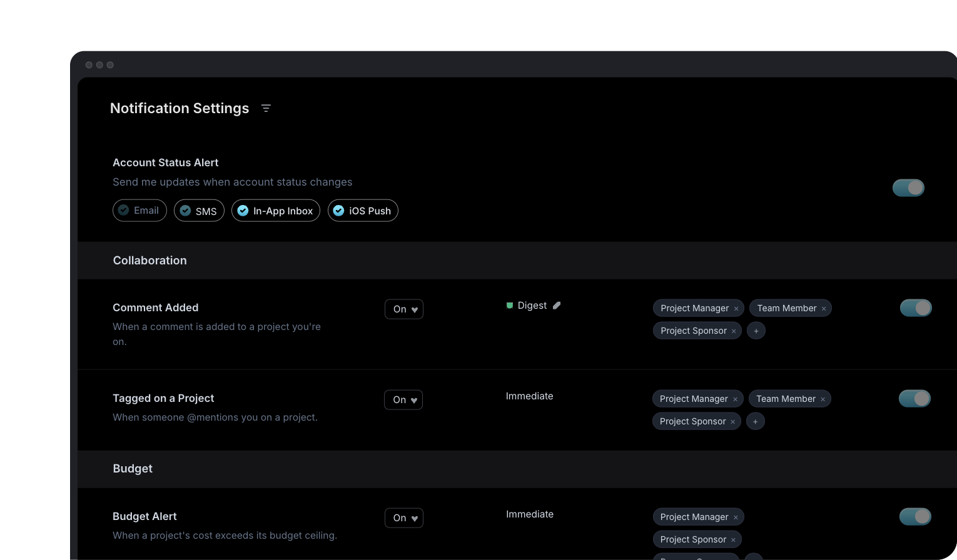Enable the Email channel chip

click(x=139, y=211)
